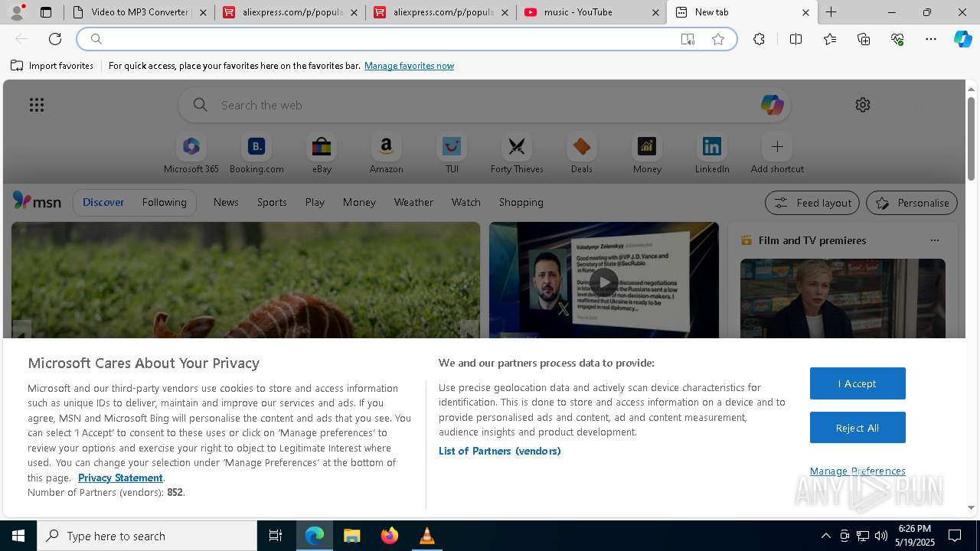
Task: Open new tab page settings gear
Action: click(863, 105)
